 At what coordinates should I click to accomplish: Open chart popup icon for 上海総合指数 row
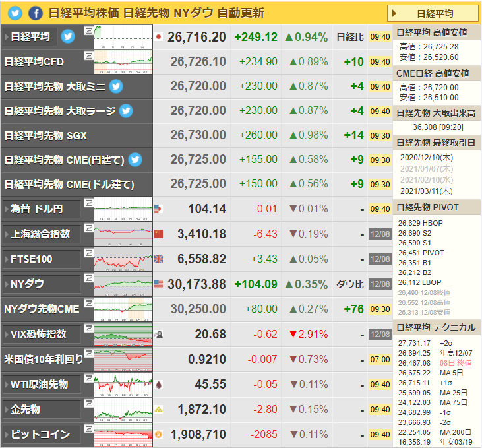click(x=89, y=228)
